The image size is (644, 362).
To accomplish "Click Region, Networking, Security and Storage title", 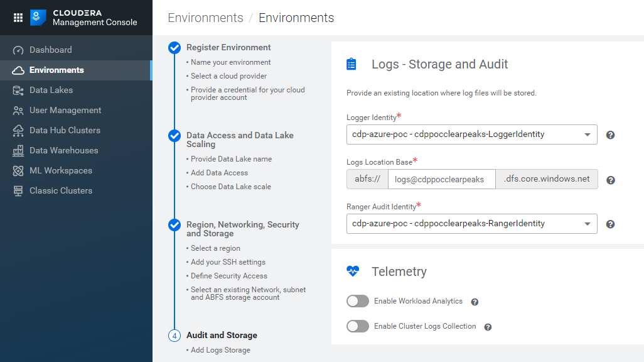I will [x=243, y=229].
